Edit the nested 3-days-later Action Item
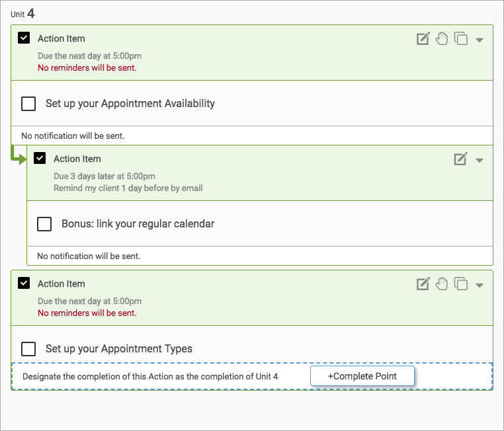Viewport: 504px width, 431px height. click(460, 159)
